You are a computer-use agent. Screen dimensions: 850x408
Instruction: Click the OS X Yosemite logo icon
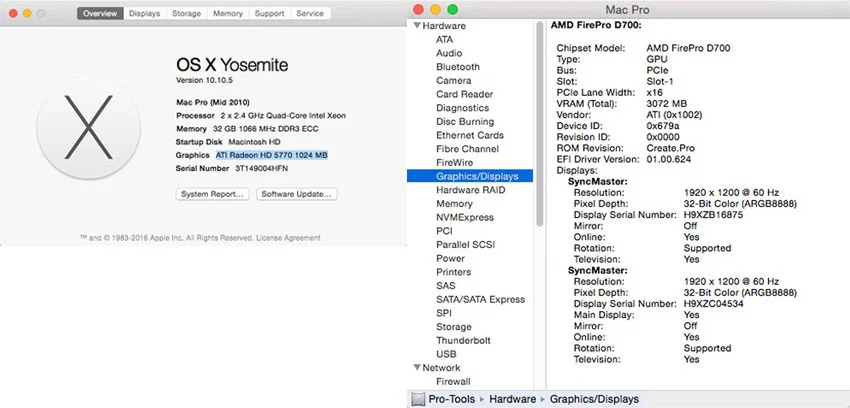tap(88, 127)
